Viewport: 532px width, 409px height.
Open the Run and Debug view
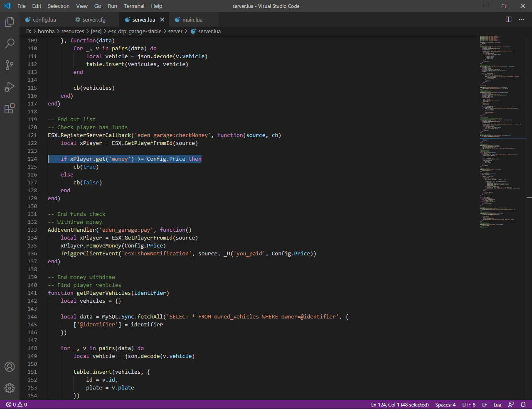click(x=10, y=87)
